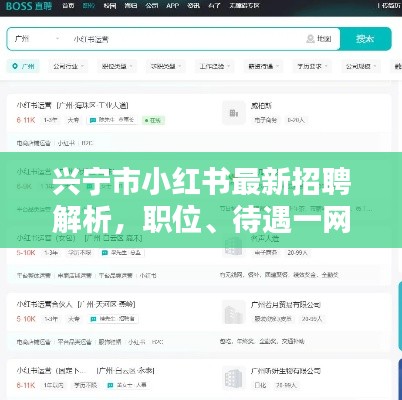Click company logo in first job card
This screenshot has height=400, width=402.
coord(234,113)
